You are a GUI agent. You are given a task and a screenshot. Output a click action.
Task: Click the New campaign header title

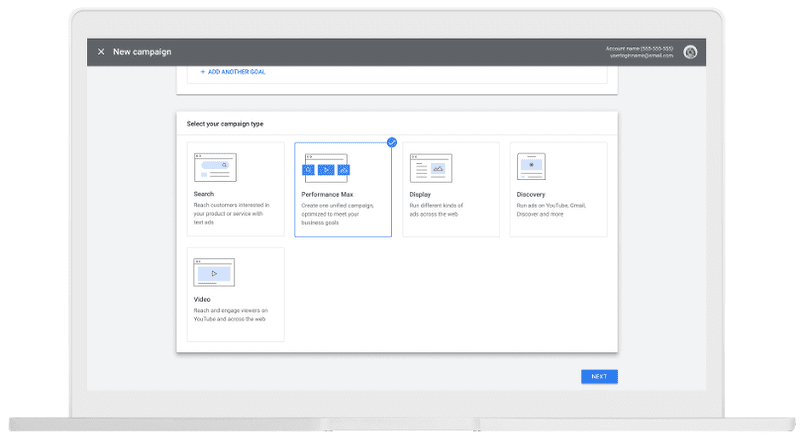pos(142,52)
